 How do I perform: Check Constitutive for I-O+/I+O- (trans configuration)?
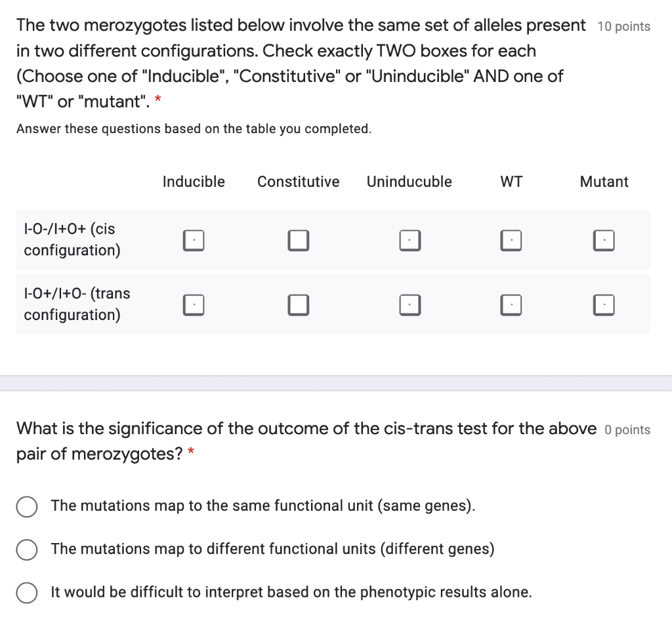tap(298, 304)
